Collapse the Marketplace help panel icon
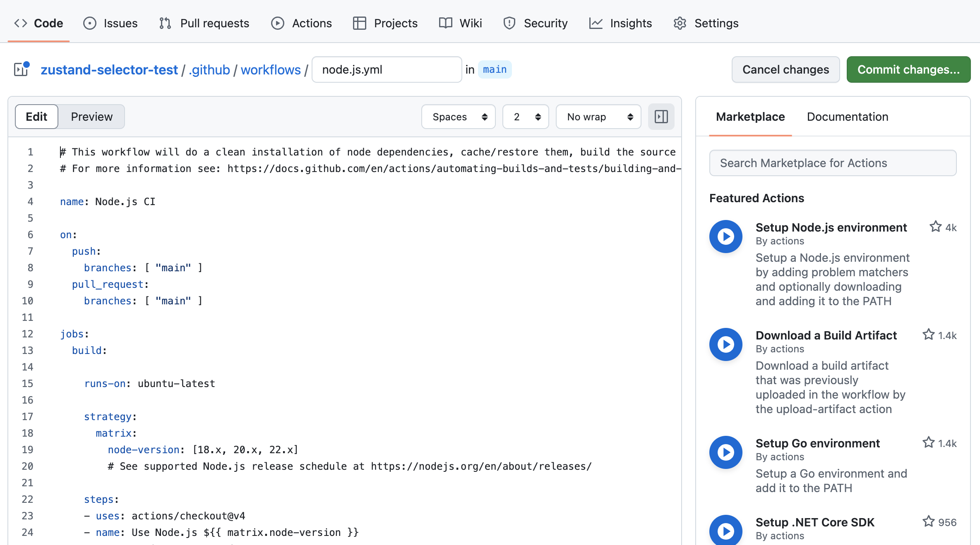Image resolution: width=980 pixels, height=545 pixels. pyautogui.click(x=661, y=117)
